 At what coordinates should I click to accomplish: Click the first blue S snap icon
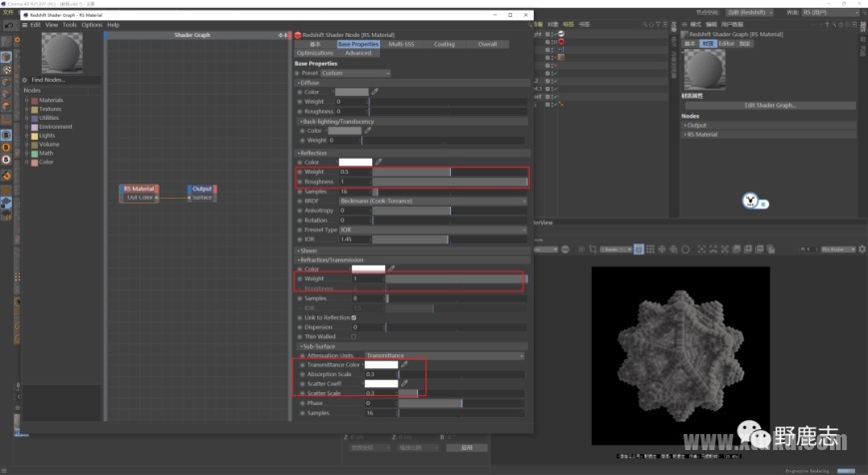[6, 135]
